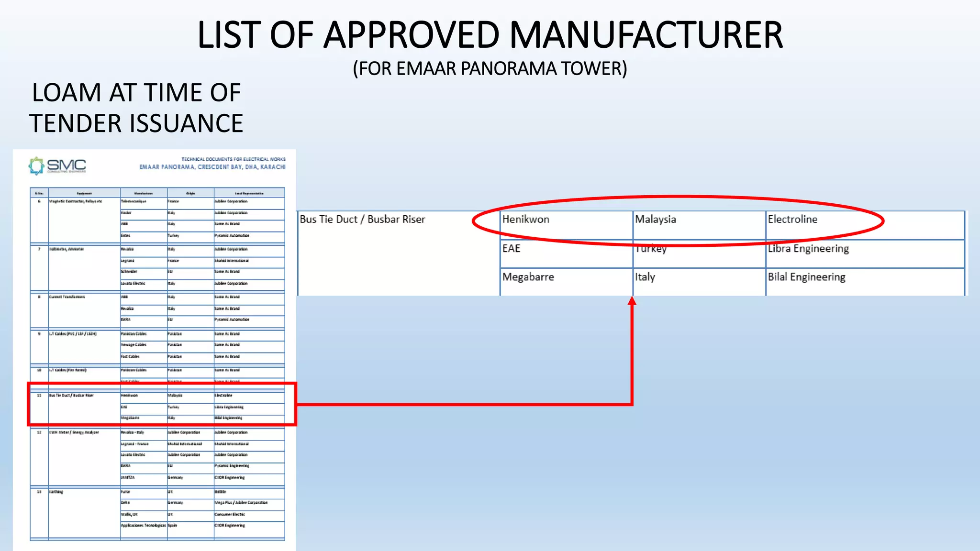
Task: Click the SMC logo icon
Action: click(36, 166)
